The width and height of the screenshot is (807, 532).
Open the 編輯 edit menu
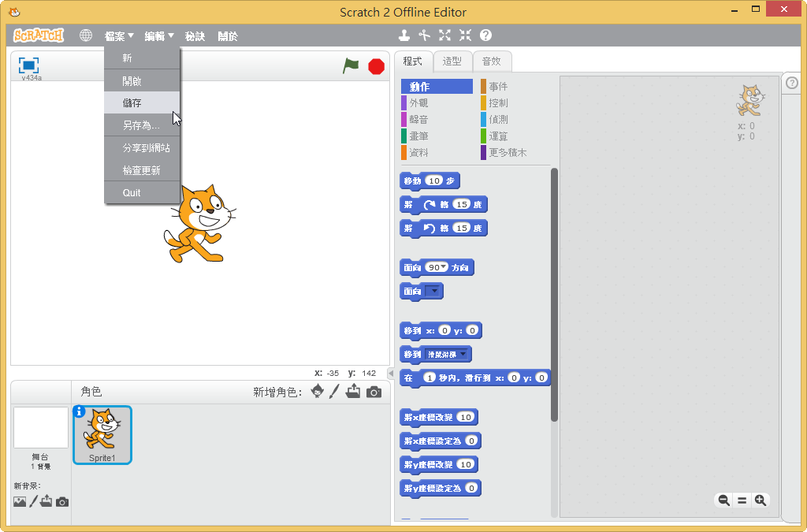(x=159, y=36)
